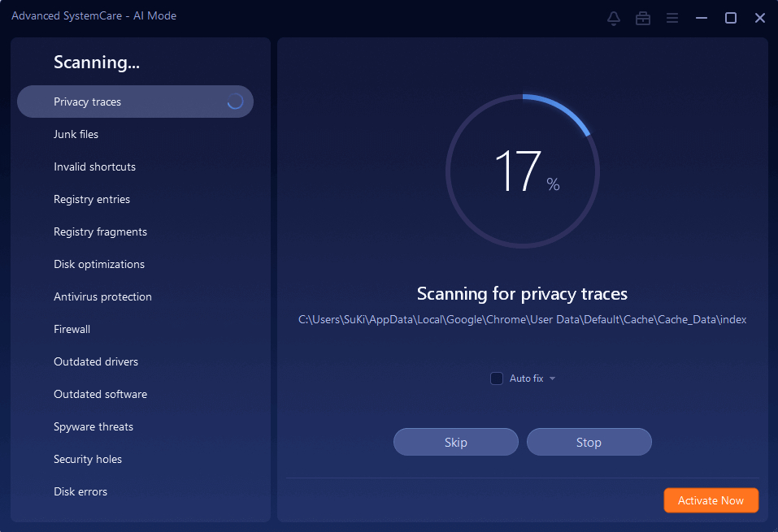Screen dimensions: 778x532
Task: Click the scanned Chrome cache file path
Action: click(523, 320)
